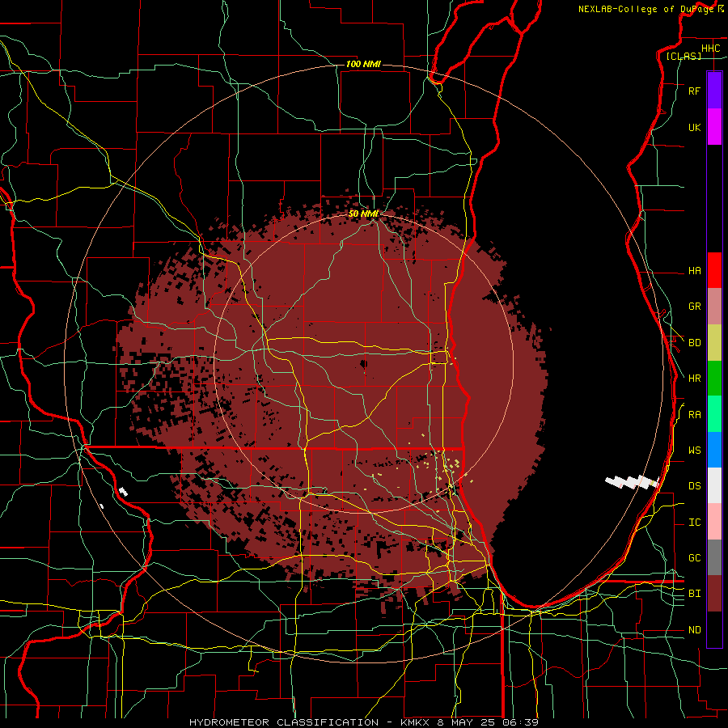Screen dimensions: 728x728
Task: Click the "BI" legend label
Action: point(694,594)
